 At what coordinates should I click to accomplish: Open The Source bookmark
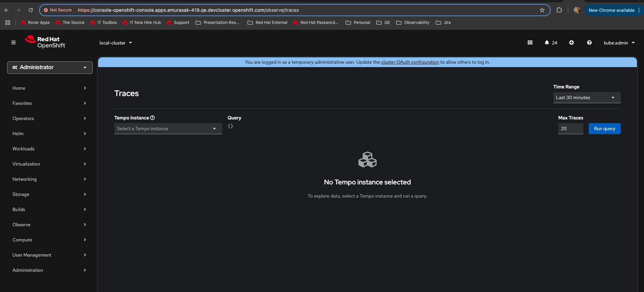pyautogui.click(x=70, y=23)
